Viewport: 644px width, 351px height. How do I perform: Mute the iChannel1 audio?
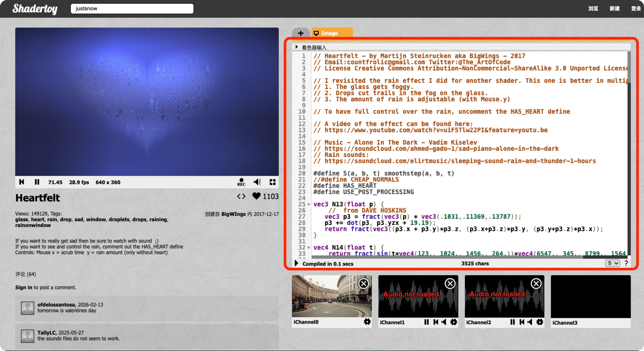coord(444,322)
